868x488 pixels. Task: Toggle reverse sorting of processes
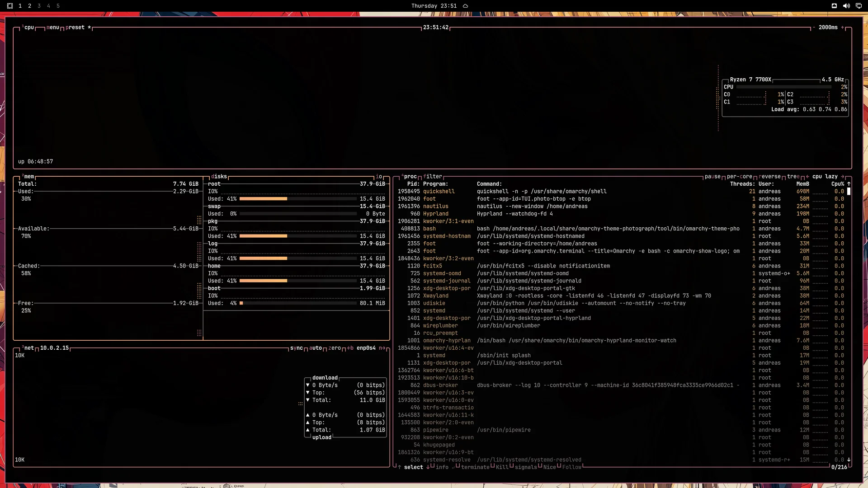point(769,177)
